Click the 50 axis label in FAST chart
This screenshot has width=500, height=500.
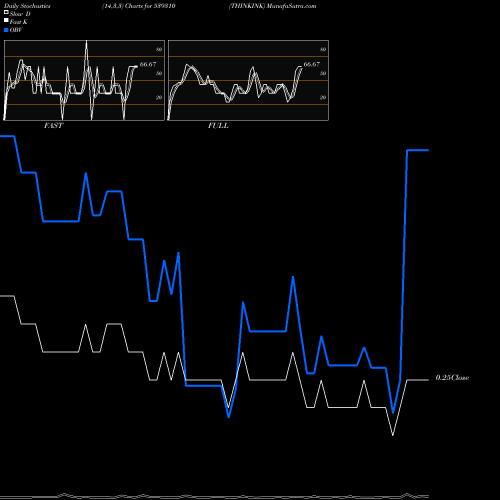click(159, 73)
